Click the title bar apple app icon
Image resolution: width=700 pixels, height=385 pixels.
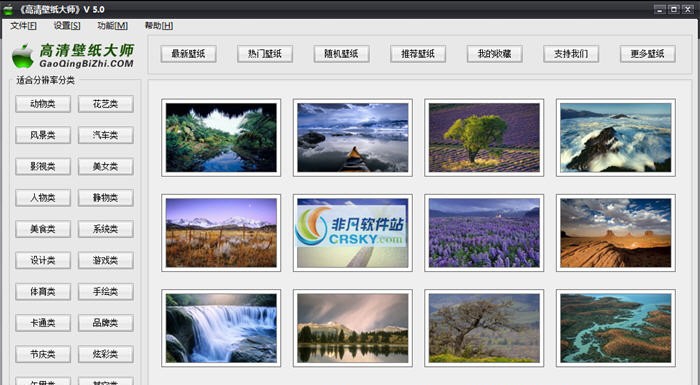8,9
